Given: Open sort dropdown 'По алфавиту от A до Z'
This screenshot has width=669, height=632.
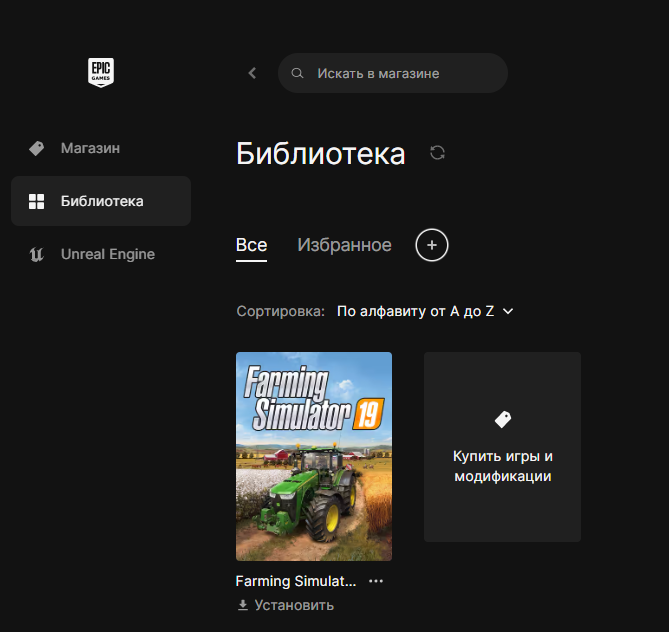Looking at the screenshot, I should click(425, 311).
